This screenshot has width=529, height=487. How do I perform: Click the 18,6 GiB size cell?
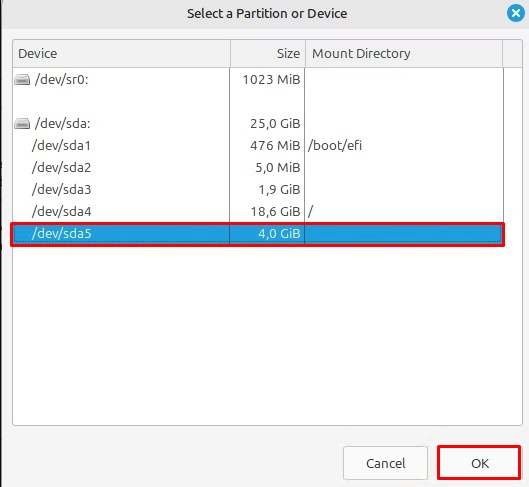[x=275, y=211]
